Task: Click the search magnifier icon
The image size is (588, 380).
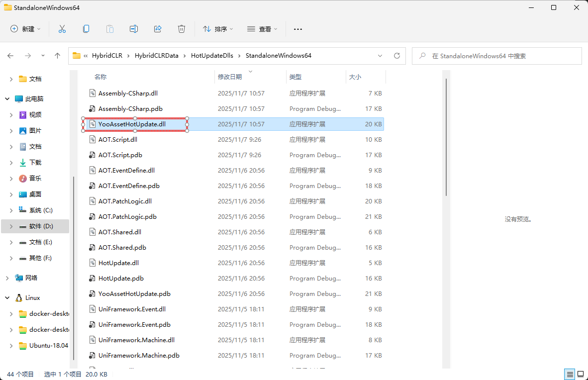Action: pyautogui.click(x=423, y=56)
